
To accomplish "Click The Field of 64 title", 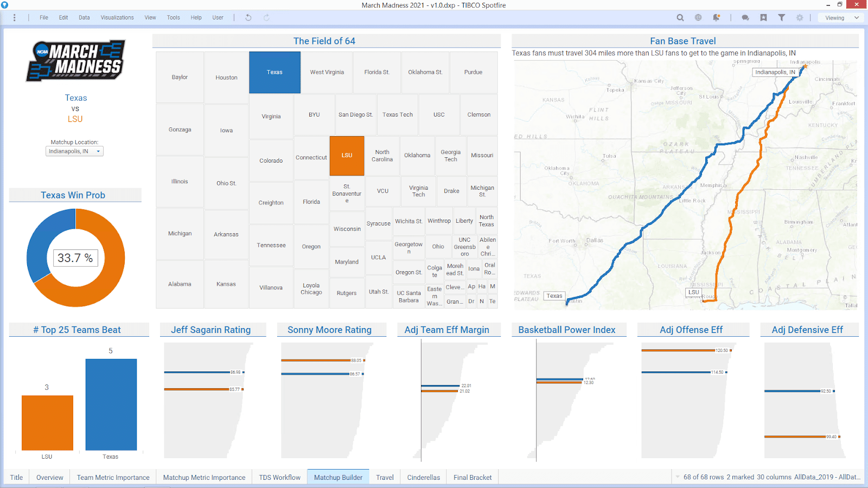I will tap(324, 41).
